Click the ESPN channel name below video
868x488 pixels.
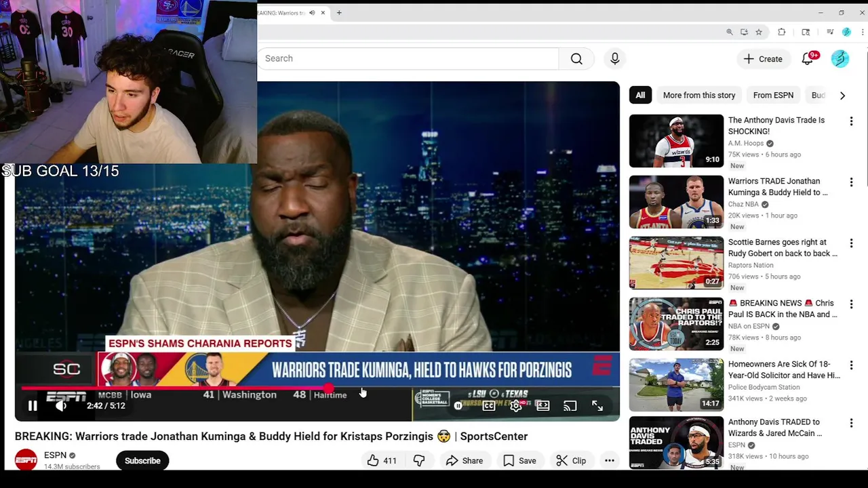coord(56,455)
